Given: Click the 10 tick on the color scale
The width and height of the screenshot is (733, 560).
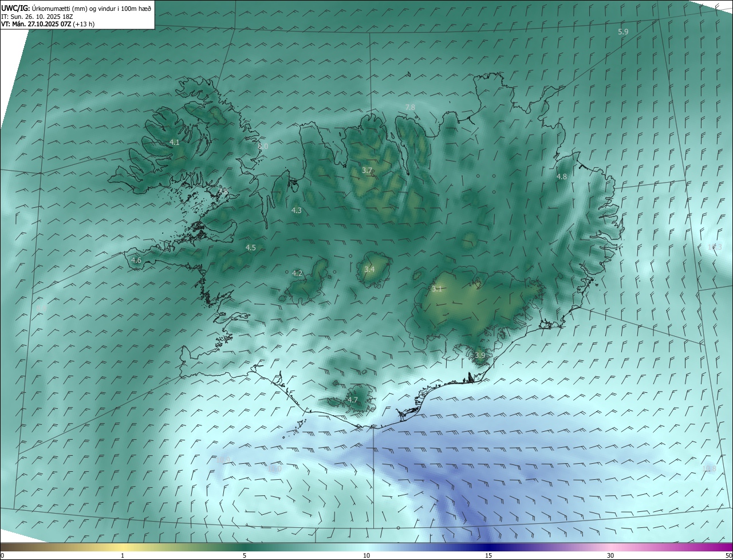Looking at the screenshot, I should [366, 555].
